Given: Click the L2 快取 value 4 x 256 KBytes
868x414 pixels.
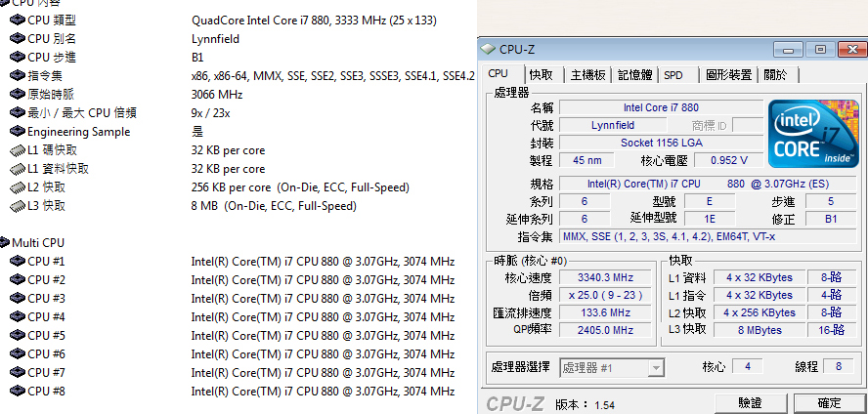Looking at the screenshot, I should click(759, 312).
